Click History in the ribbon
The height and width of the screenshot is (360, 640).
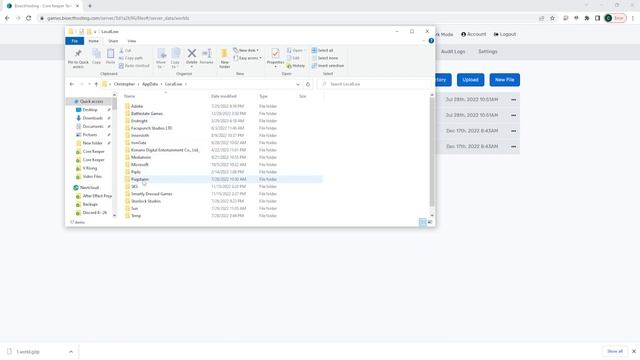tap(296, 65)
